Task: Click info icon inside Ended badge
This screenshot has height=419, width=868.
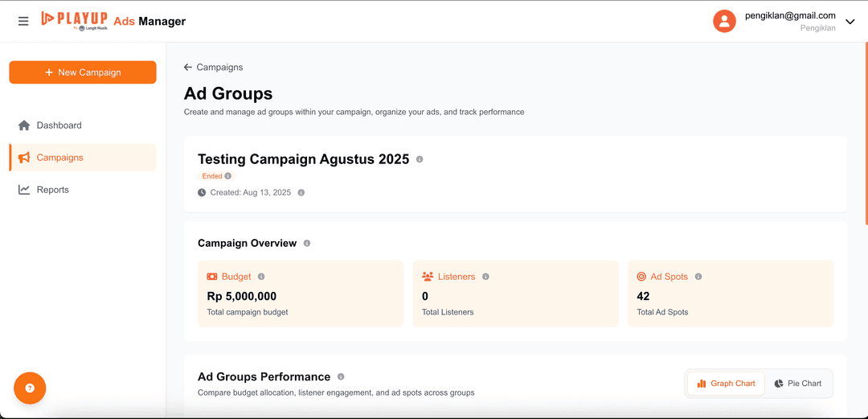Action: coord(228,176)
